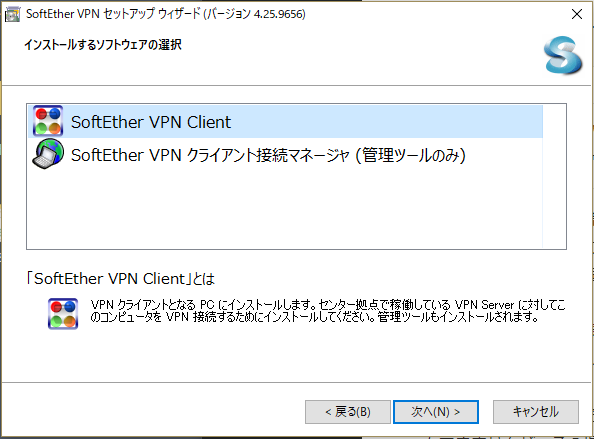Click the 「SoftEther VPN Client」とは heading
The image size is (594, 439).
pos(120,279)
